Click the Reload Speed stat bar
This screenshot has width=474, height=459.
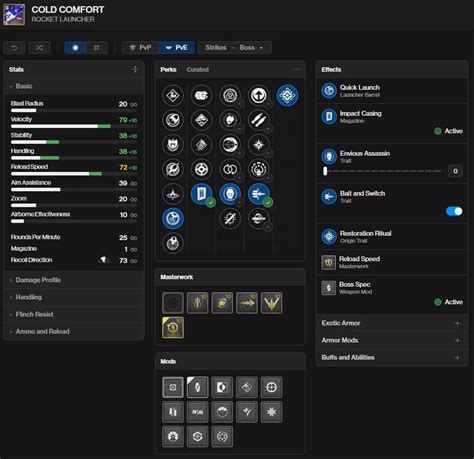(x=74, y=174)
